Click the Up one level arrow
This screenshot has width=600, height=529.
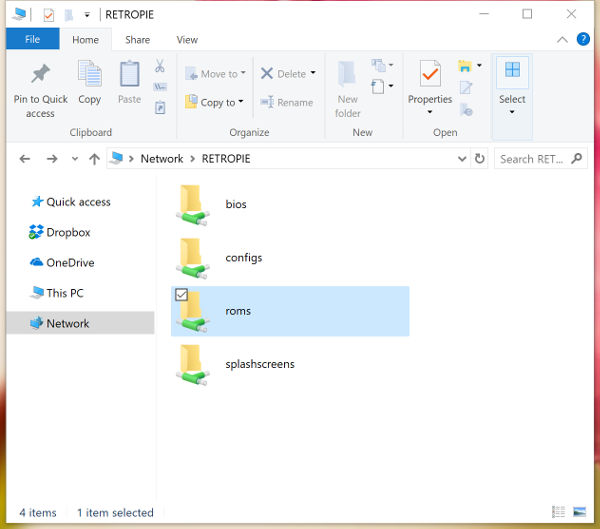[x=94, y=158]
